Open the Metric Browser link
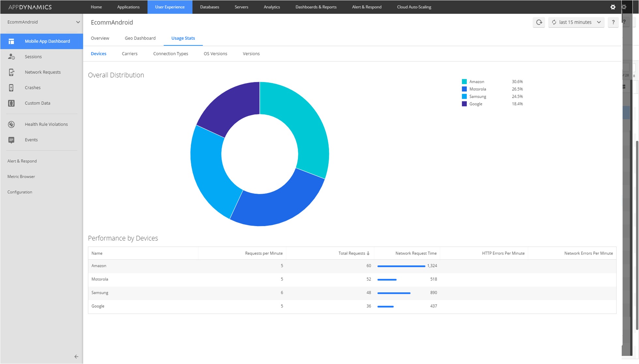Viewport: 639px width, 364px height. [x=21, y=177]
